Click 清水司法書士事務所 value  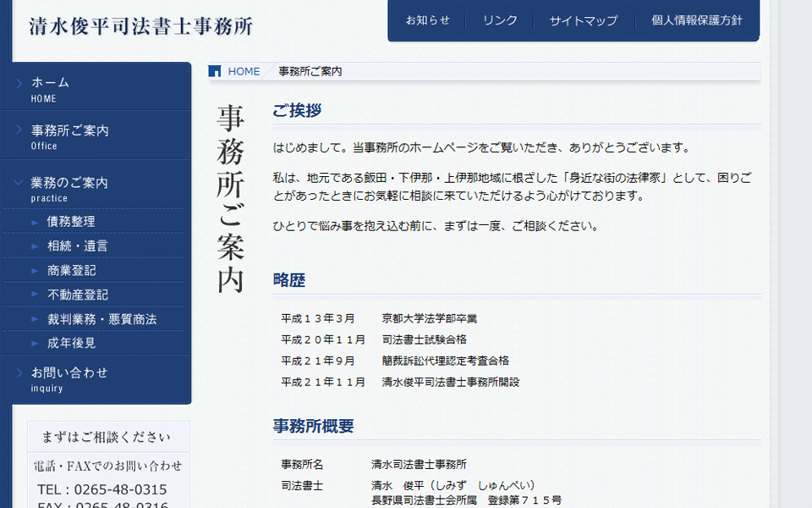pyautogui.click(x=419, y=465)
